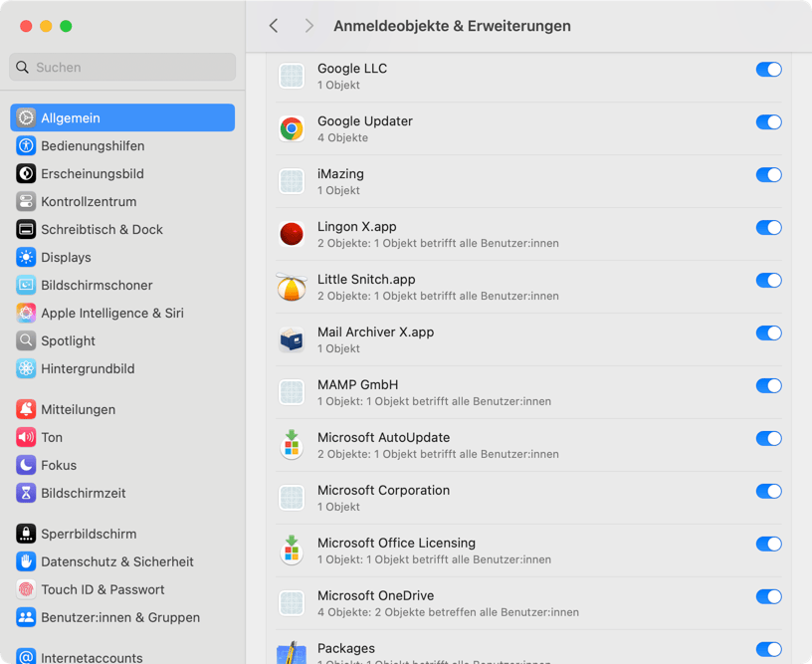812x664 pixels.
Task: Toggle Microsoft OneDrive off
Action: (768, 596)
